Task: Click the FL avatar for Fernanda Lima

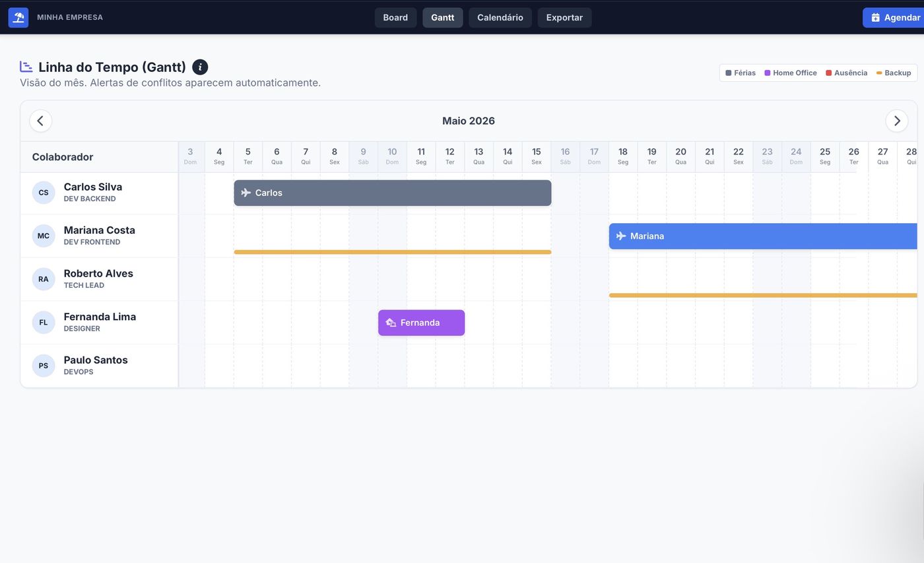Action: 44,322
